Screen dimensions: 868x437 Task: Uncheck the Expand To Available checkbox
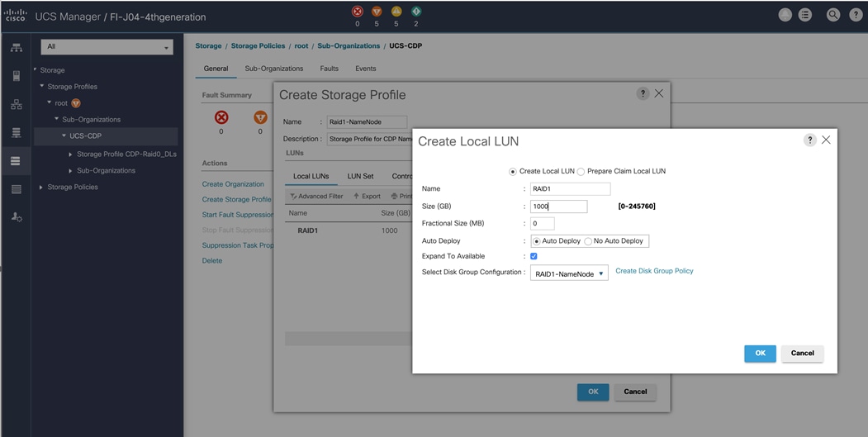click(x=534, y=256)
